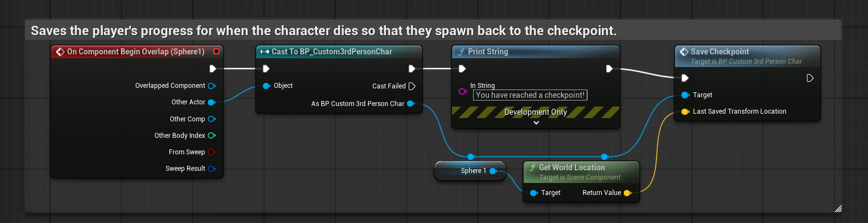Click the Sweep Result output pin

(211, 169)
